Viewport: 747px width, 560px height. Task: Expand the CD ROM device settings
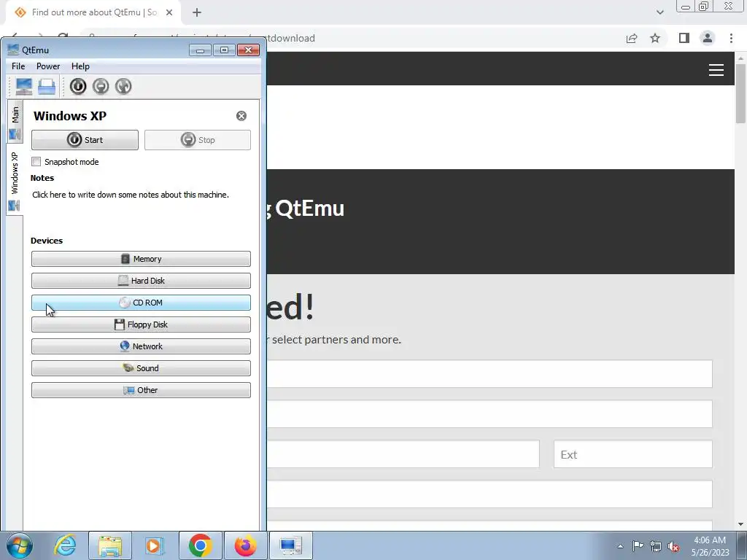tap(141, 303)
